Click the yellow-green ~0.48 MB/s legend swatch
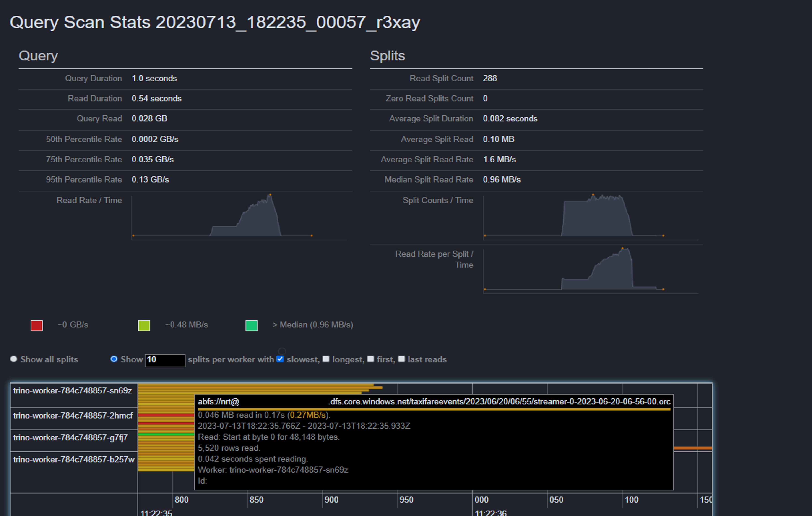Viewport: 812px width, 516px height. [144, 326]
